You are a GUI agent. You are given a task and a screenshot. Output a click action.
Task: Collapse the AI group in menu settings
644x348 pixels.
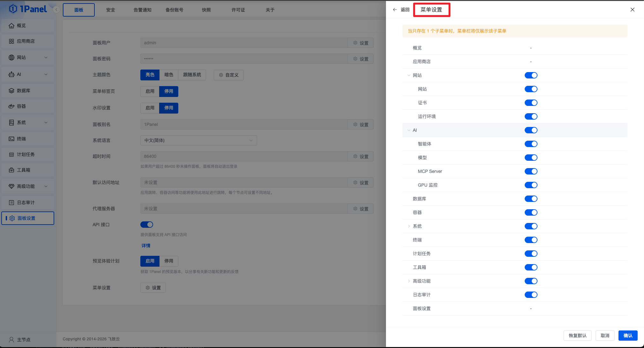(409, 130)
